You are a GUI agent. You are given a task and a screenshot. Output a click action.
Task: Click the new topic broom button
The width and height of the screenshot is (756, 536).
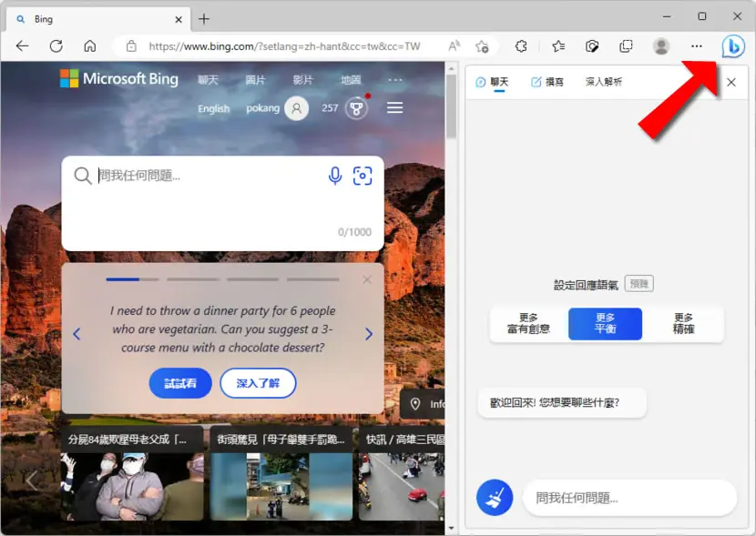pos(495,498)
